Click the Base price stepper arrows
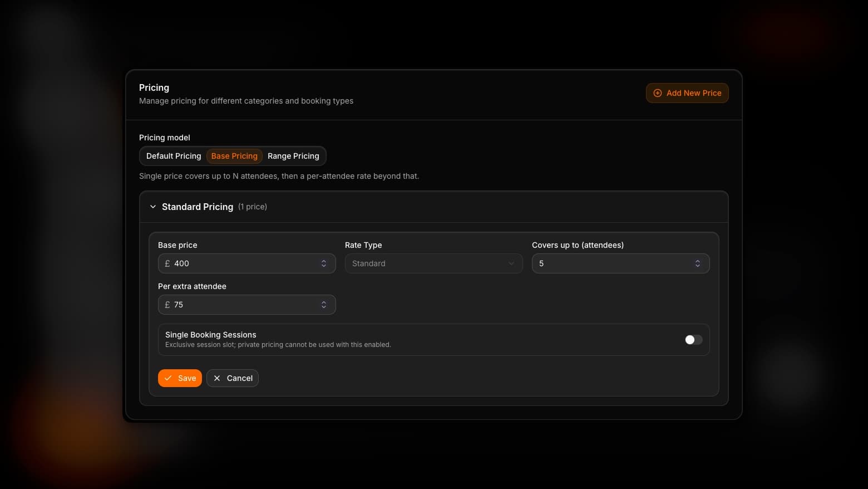Image resolution: width=868 pixels, height=489 pixels. pos(324,263)
